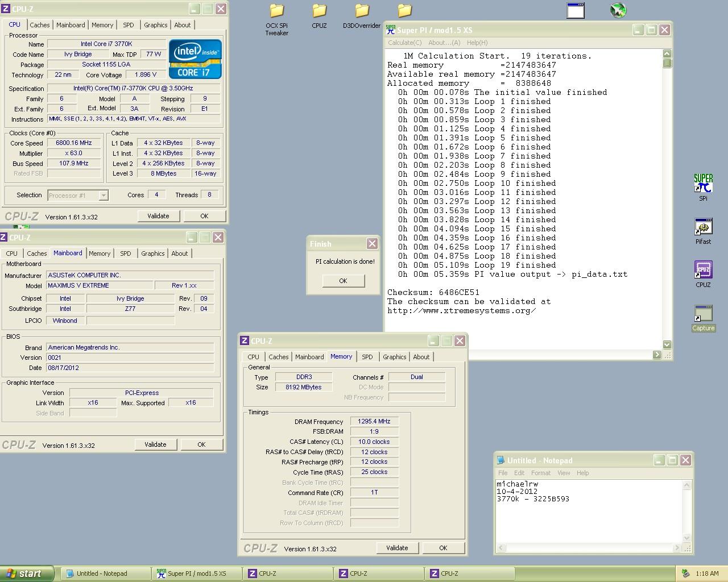
Task: Open the SPD tab in top CPU-Z window
Action: coord(129,25)
